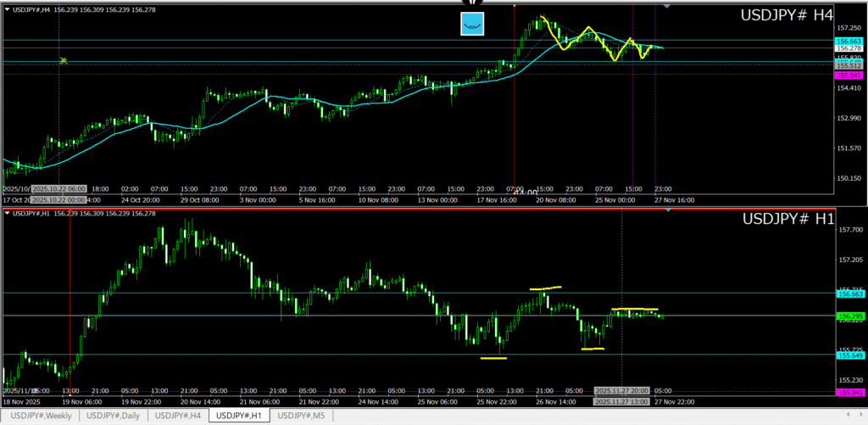The width and height of the screenshot is (868, 425).
Task: Click the chart shift triangle on H4 chart
Action: tap(667, 6)
